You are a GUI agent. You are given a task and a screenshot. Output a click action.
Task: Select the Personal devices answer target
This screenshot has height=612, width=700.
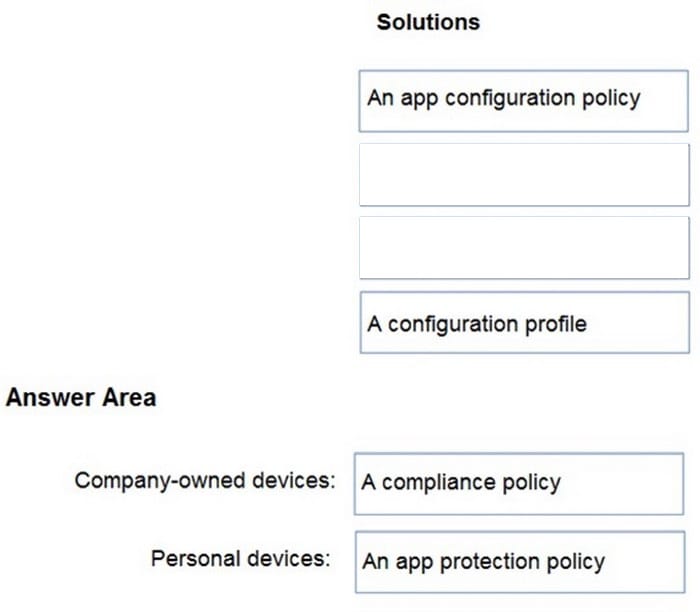[520, 562]
